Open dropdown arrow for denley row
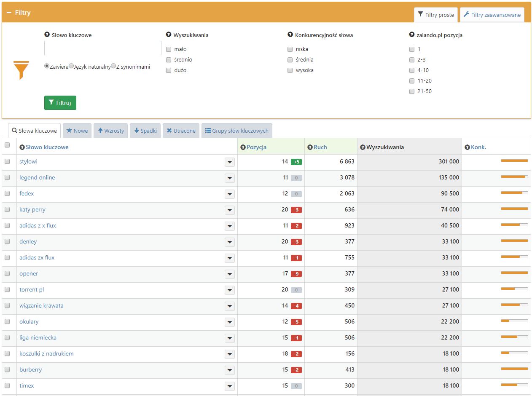The height and width of the screenshot is (396, 532). click(x=230, y=242)
